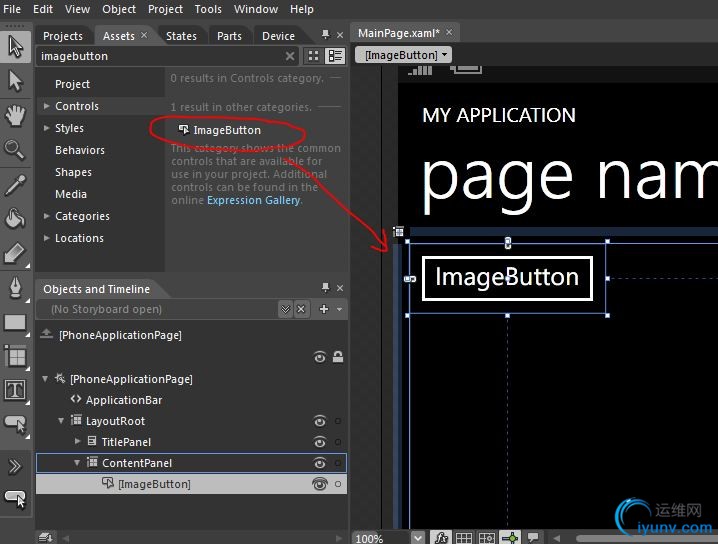Hide the LayoutRoot element with eye icon
Screen dimensions: 718x544
pos(320,421)
